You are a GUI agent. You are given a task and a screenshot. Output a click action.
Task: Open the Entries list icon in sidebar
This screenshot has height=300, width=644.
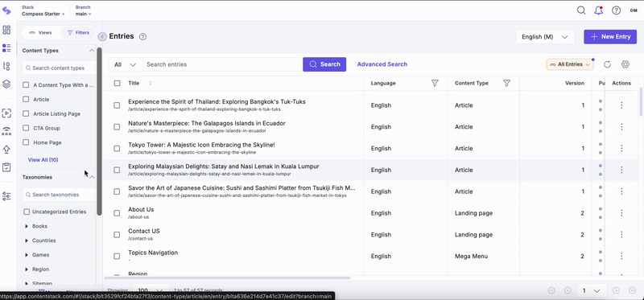pyautogui.click(x=6, y=48)
